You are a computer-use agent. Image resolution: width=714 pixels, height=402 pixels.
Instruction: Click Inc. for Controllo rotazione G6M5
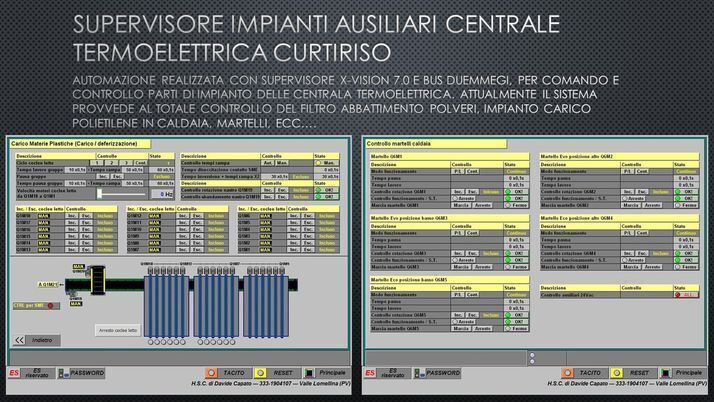point(458,315)
